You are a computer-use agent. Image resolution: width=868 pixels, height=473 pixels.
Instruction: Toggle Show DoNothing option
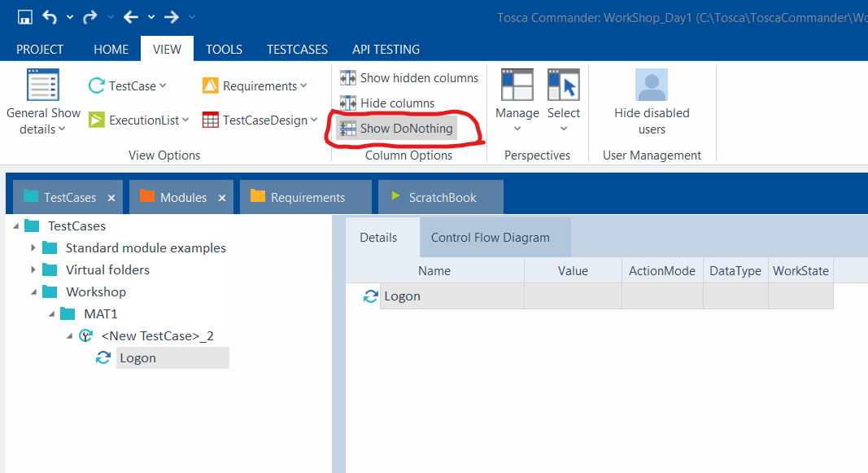click(x=396, y=129)
